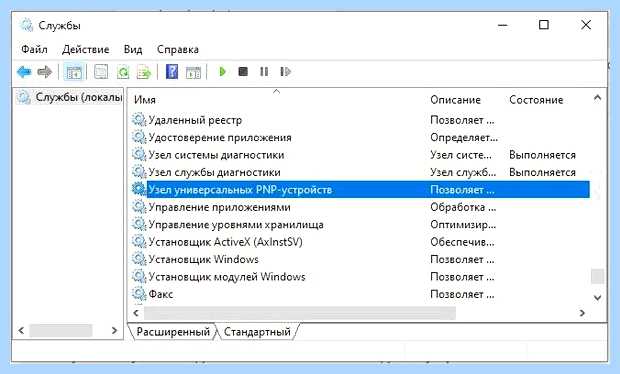Click the vertical scrollbar up arrow
620x374 pixels.
(x=597, y=98)
